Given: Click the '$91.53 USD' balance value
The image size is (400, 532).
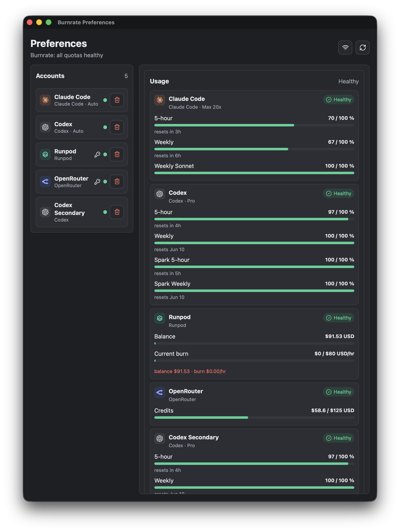Looking at the screenshot, I should pos(340,336).
